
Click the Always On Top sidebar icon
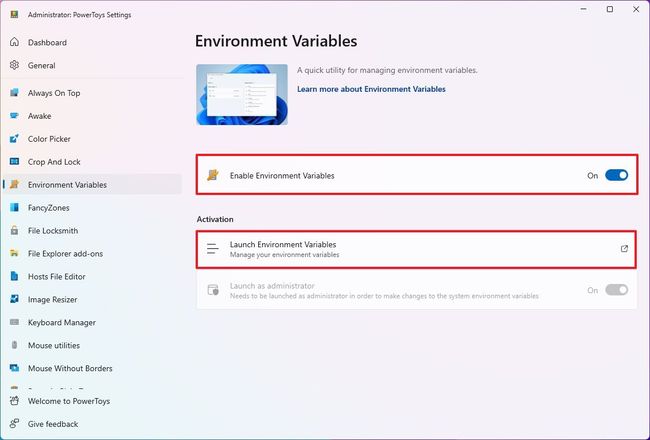tap(15, 93)
